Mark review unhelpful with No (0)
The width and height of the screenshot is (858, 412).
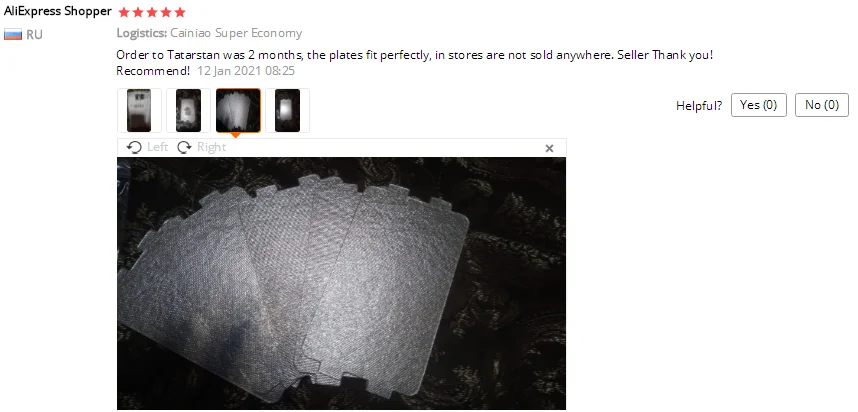(x=822, y=105)
